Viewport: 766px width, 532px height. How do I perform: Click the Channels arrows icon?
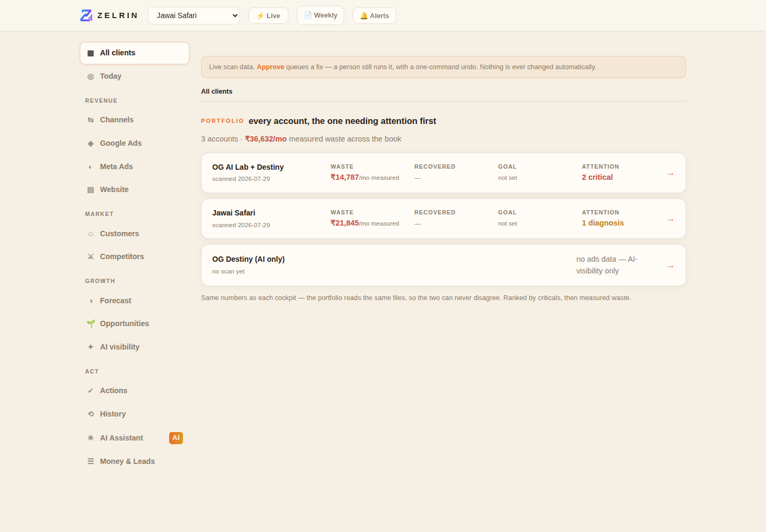tap(90, 120)
